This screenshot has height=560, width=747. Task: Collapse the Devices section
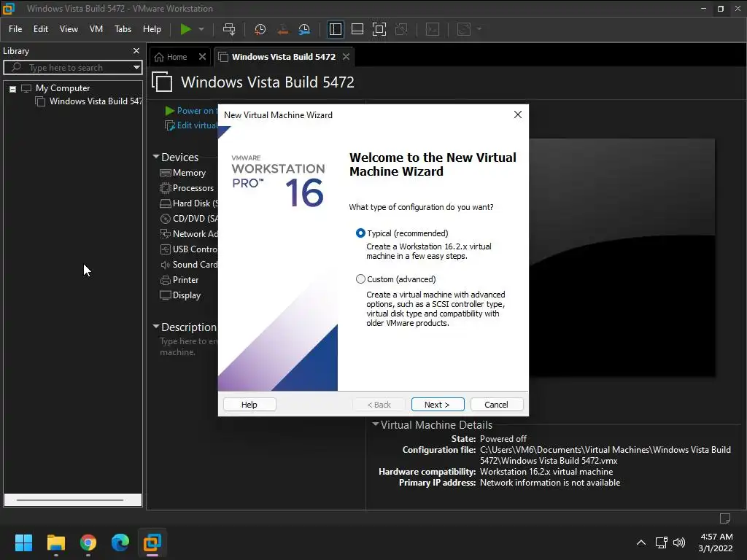click(156, 157)
